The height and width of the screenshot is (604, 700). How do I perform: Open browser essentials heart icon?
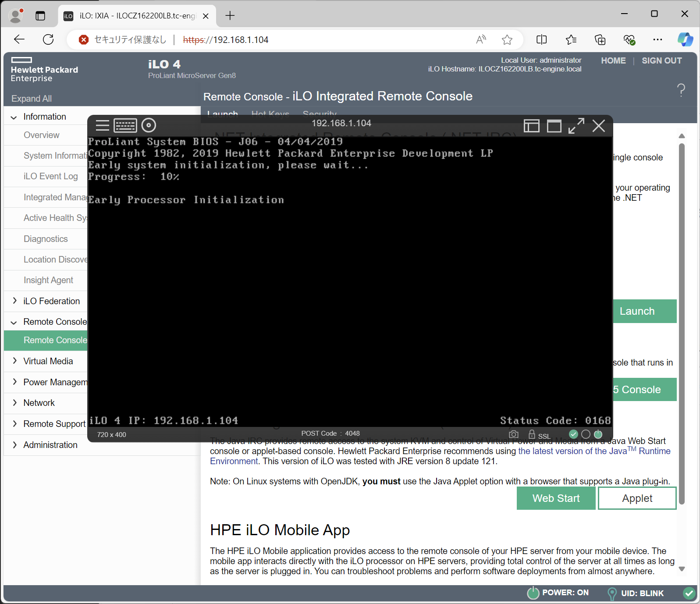(x=629, y=40)
